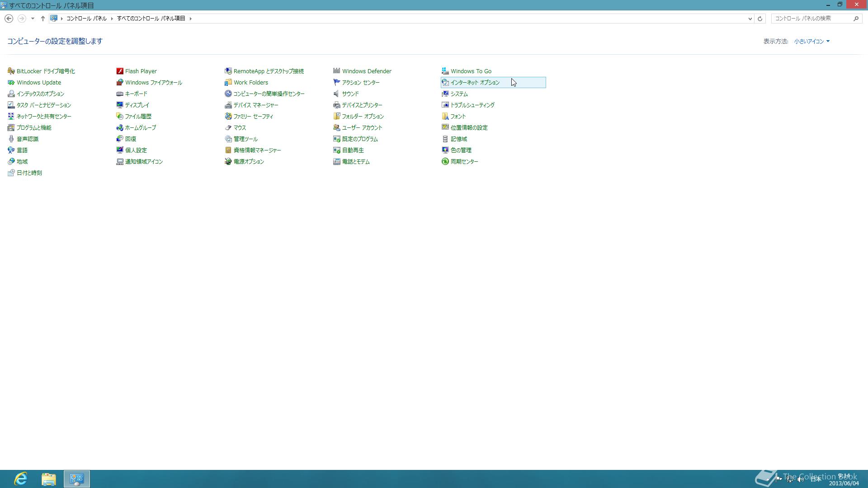Open ホームグループ link

click(141, 127)
